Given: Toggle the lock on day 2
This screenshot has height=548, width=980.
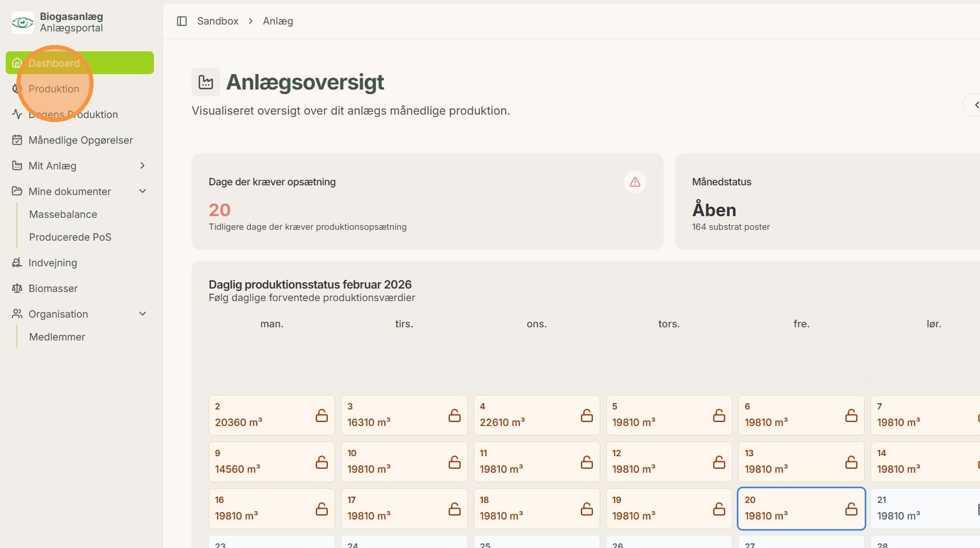Looking at the screenshot, I should point(322,415).
